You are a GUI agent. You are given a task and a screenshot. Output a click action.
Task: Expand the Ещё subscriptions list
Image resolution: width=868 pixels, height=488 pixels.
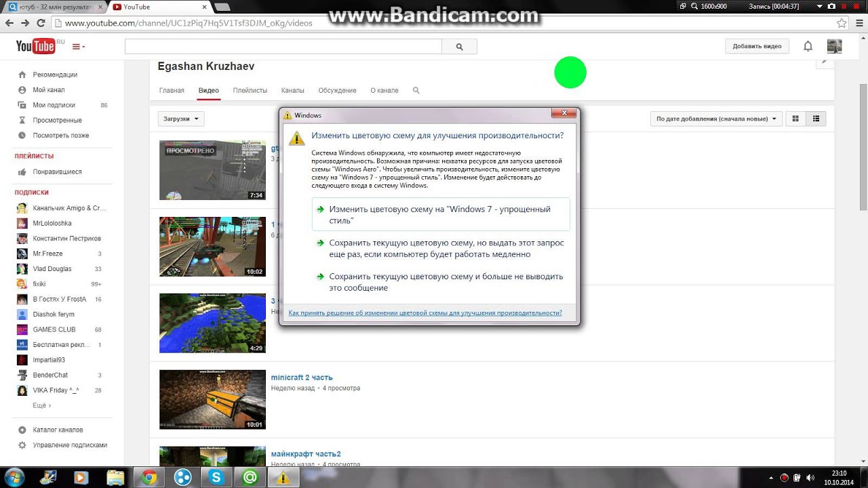click(41, 405)
